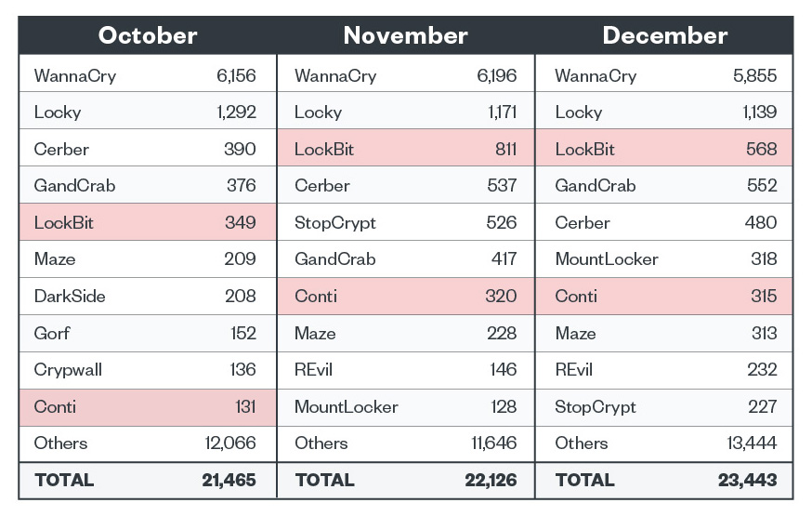The image size is (812, 516).
Task: Click the Conti 320 row in November
Action: click(405, 296)
